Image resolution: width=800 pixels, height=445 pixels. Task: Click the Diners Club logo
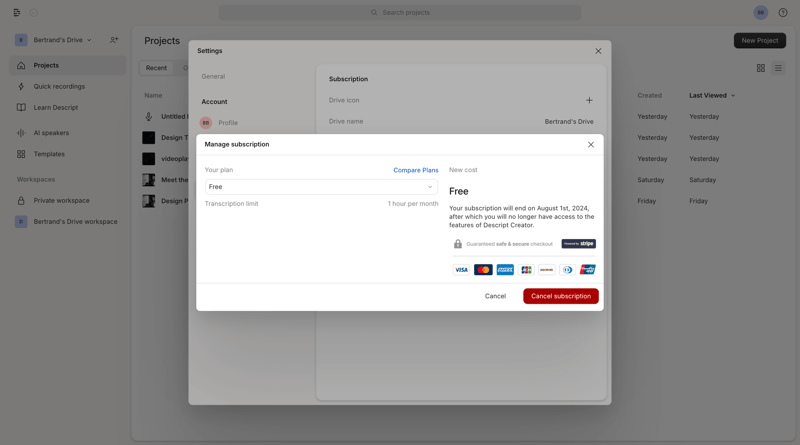pos(567,269)
